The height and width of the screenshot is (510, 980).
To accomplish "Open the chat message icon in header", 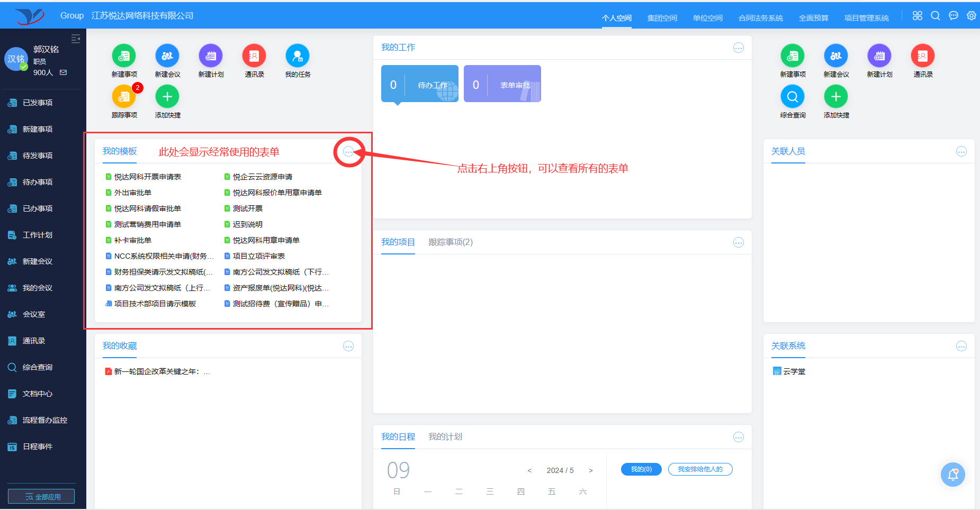I will coord(954,16).
